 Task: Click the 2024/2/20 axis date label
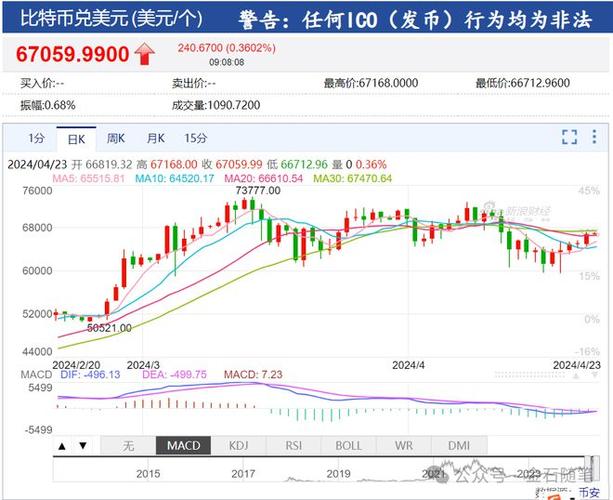coord(76,365)
